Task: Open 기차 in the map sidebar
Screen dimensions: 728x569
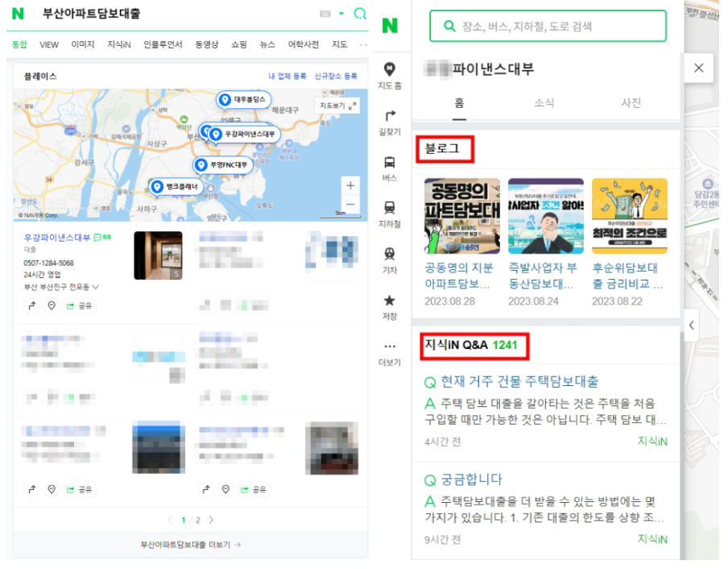Action: tap(390, 261)
